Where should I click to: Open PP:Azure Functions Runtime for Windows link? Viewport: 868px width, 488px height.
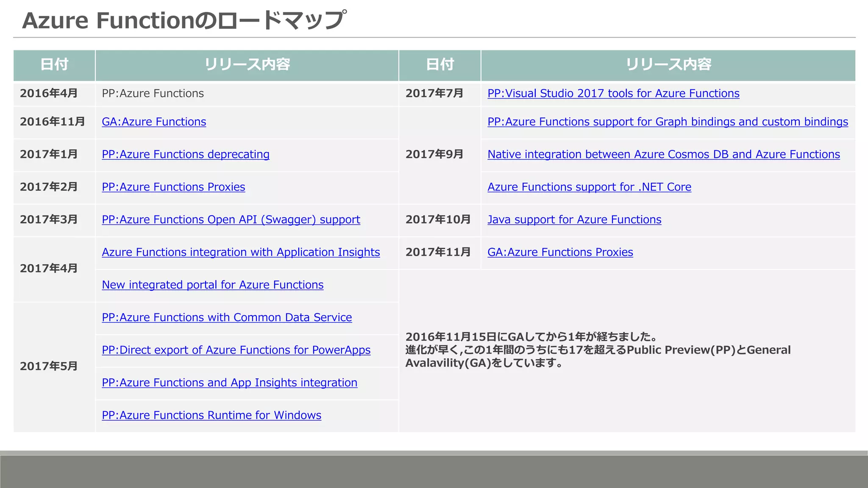tap(211, 415)
